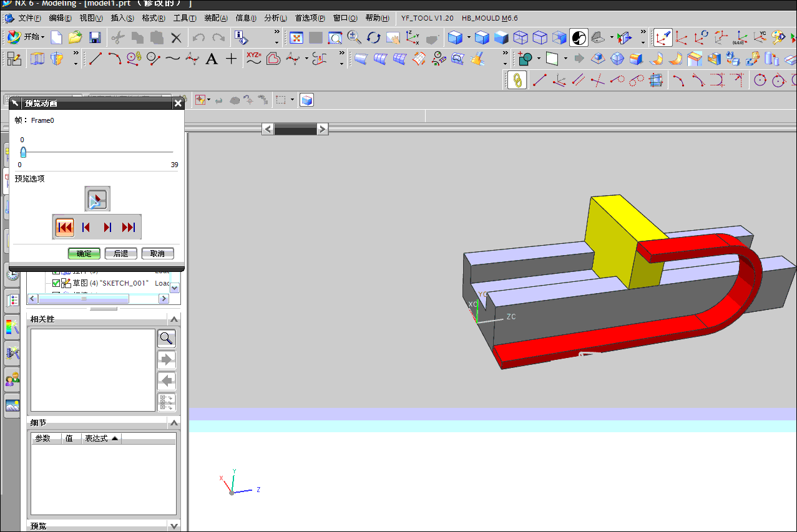This screenshot has height=532, width=797.
Task: Jump to the last animation frame
Action: pyautogui.click(x=129, y=227)
